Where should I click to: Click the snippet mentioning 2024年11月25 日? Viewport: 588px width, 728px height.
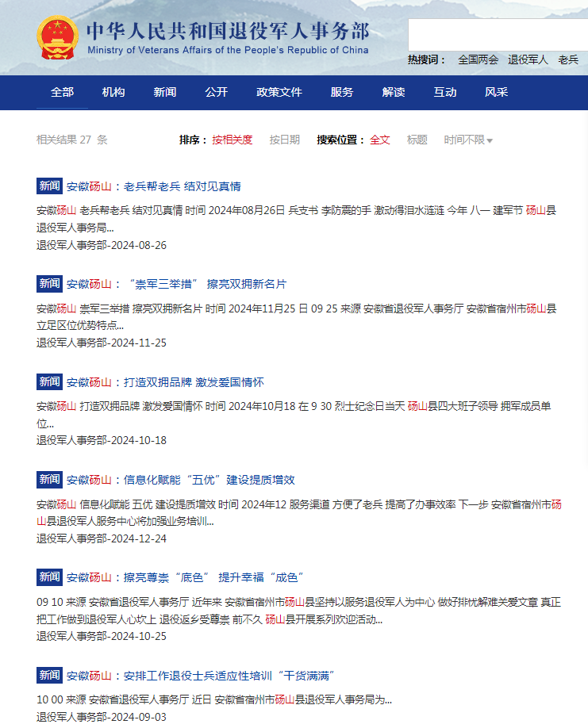pyautogui.click(x=296, y=317)
